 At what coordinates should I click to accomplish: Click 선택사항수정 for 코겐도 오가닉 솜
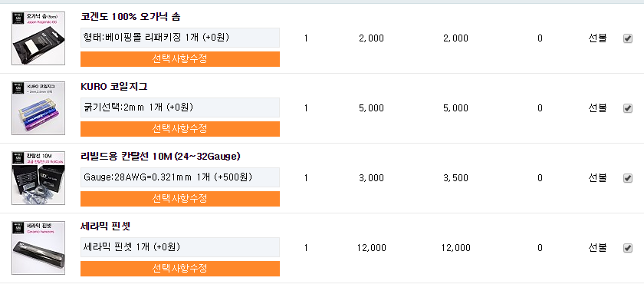click(180, 59)
